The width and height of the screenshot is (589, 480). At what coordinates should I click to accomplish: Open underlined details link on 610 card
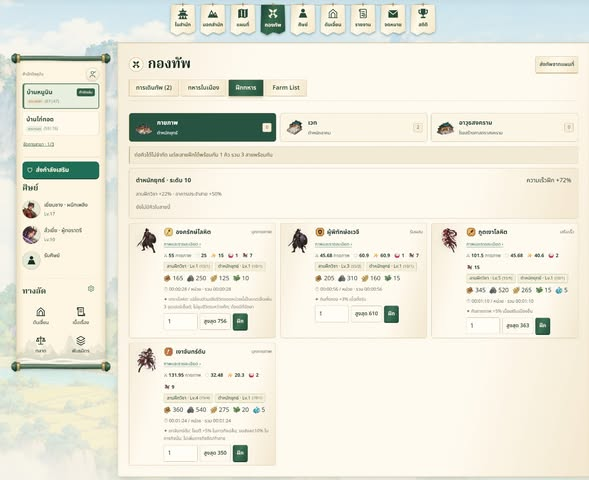(334, 244)
